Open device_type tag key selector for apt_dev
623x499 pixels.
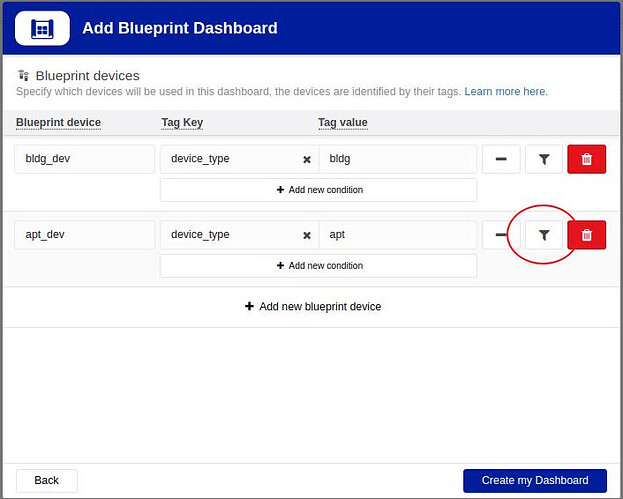[x=230, y=235]
